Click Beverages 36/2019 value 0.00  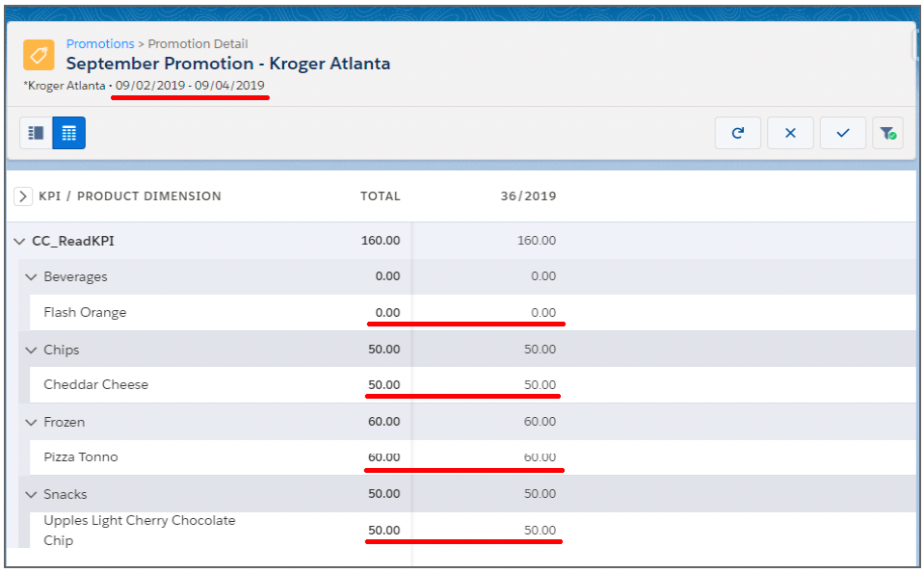click(543, 276)
